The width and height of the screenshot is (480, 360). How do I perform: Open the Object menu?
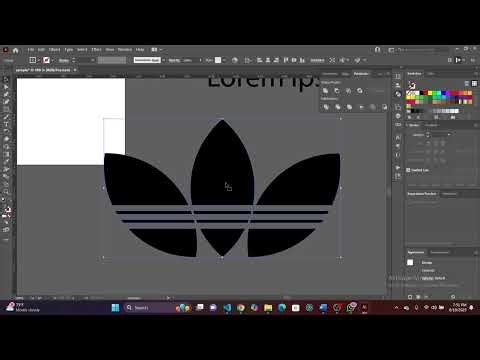click(54, 50)
